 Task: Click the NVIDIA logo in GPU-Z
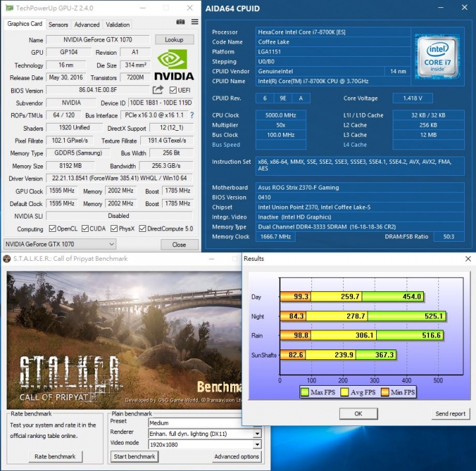[x=174, y=65]
